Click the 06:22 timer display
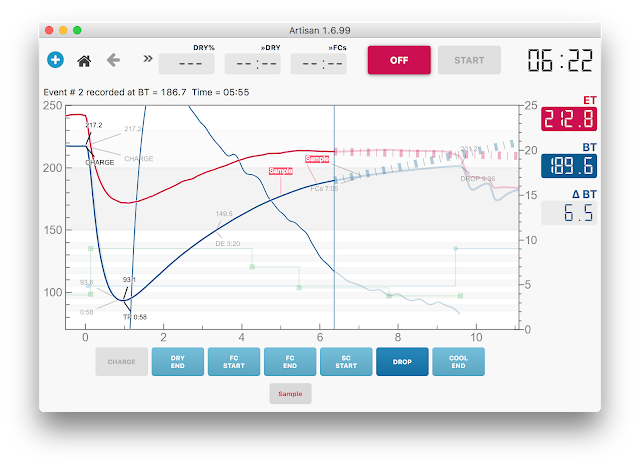 pyautogui.click(x=560, y=60)
